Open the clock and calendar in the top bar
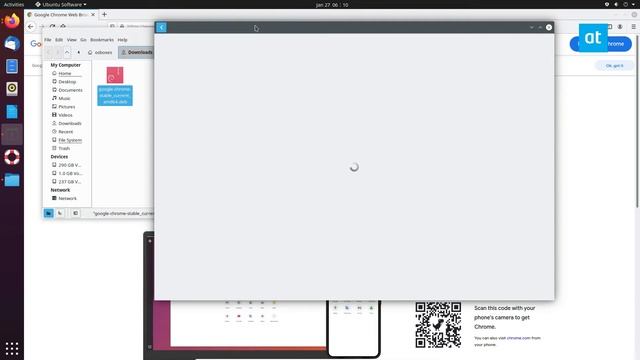This screenshot has width=640, height=360. pos(332,5)
